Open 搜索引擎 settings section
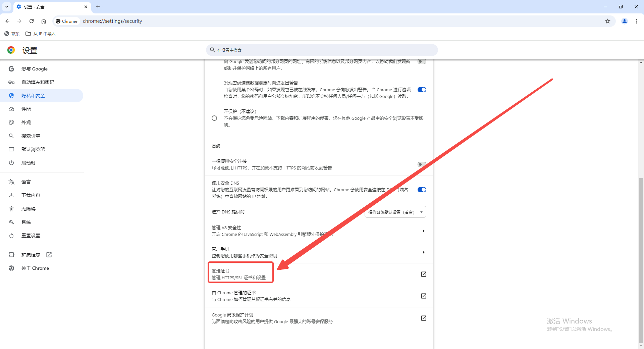 click(x=42, y=136)
